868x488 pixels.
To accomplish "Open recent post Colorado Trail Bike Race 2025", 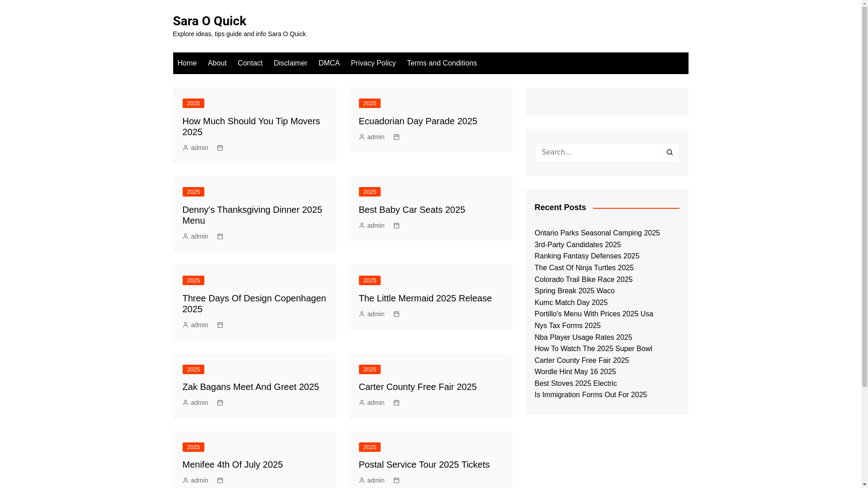I will click(584, 280).
